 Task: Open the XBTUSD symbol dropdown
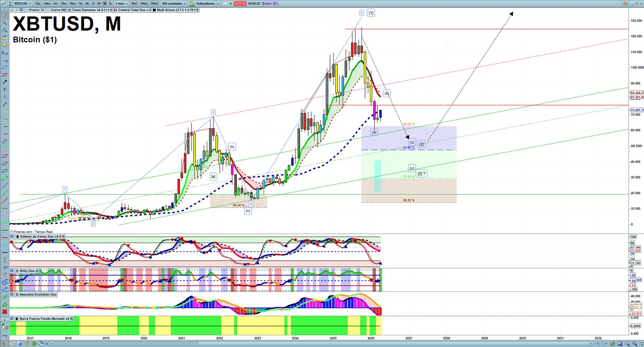coord(22,4)
